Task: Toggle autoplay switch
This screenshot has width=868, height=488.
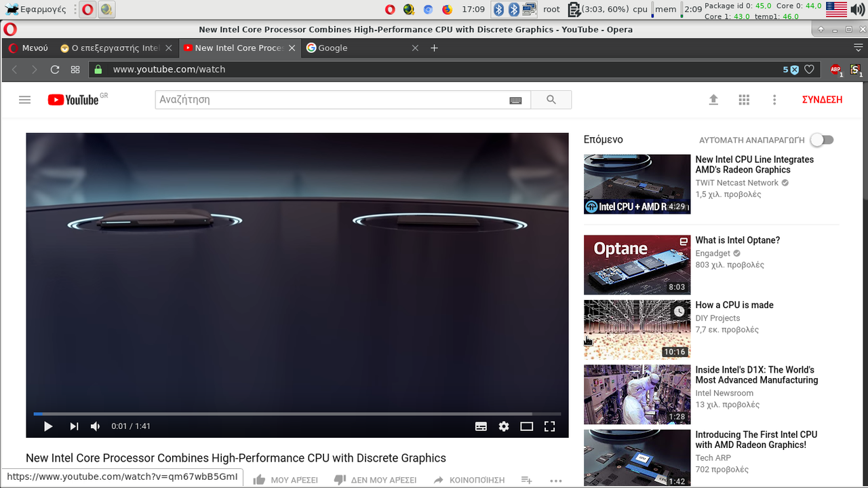Action: coord(822,140)
